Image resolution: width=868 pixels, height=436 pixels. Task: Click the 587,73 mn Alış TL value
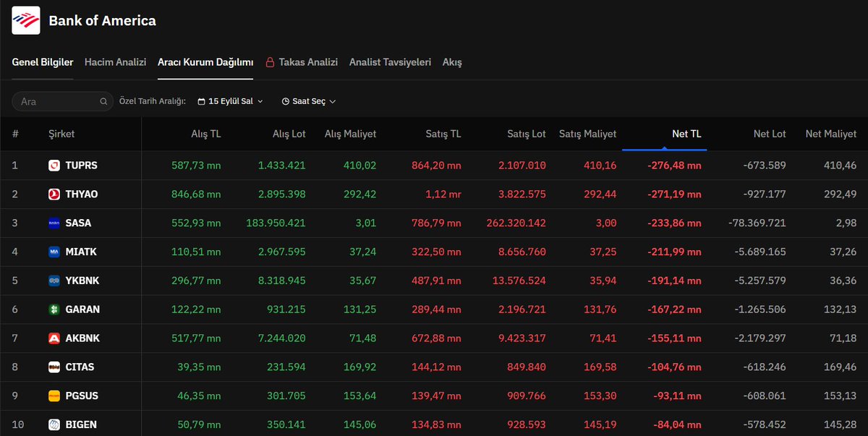point(196,166)
